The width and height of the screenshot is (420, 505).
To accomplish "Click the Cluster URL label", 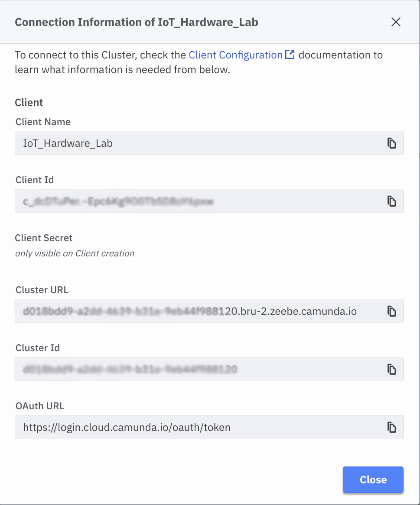I will point(42,290).
